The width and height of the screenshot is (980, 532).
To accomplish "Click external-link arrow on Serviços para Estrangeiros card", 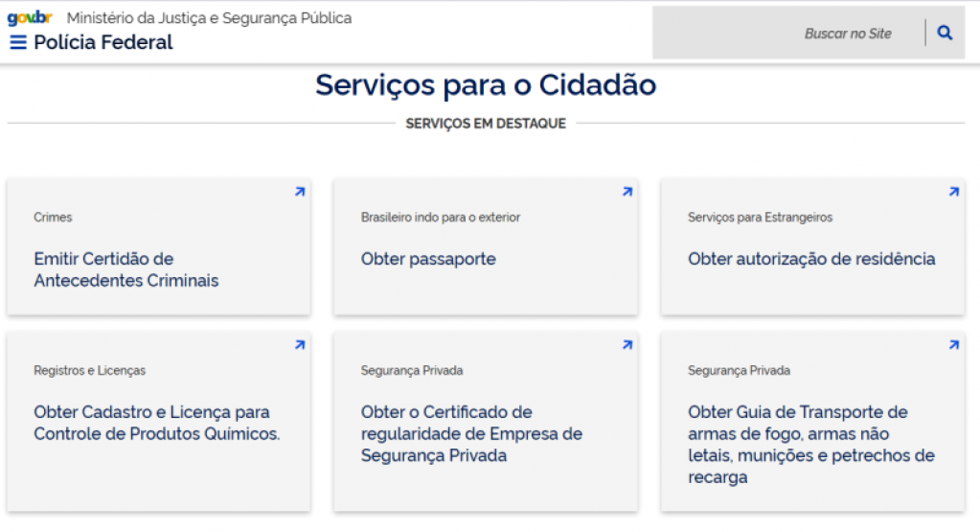I will pos(954,192).
